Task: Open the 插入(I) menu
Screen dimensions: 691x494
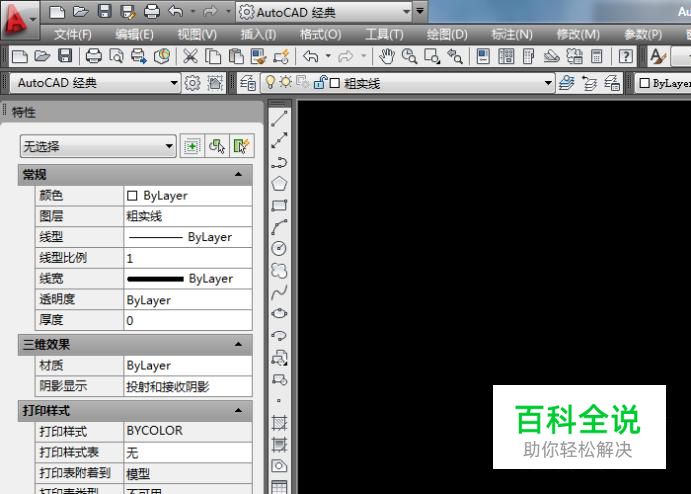Action: 258,34
